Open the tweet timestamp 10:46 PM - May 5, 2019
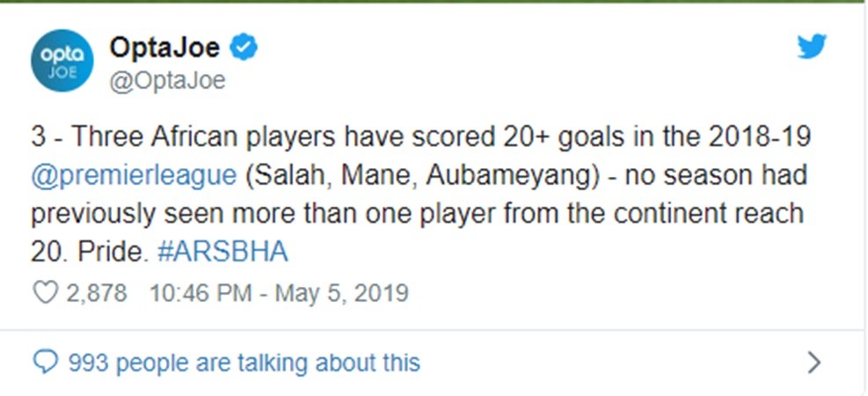Screen dimensions: 868x396 pyautogui.click(x=280, y=293)
